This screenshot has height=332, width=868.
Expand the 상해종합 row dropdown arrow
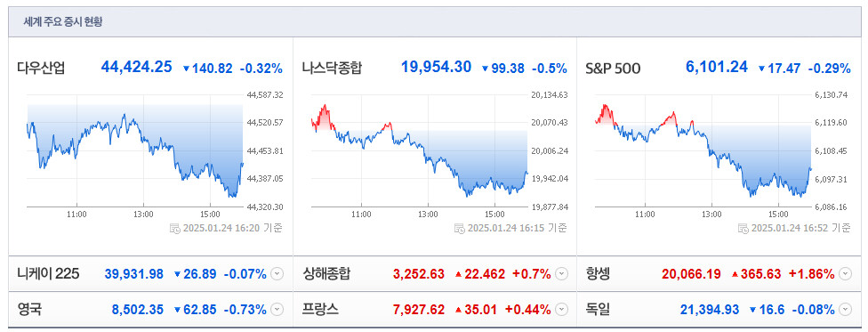click(x=562, y=274)
